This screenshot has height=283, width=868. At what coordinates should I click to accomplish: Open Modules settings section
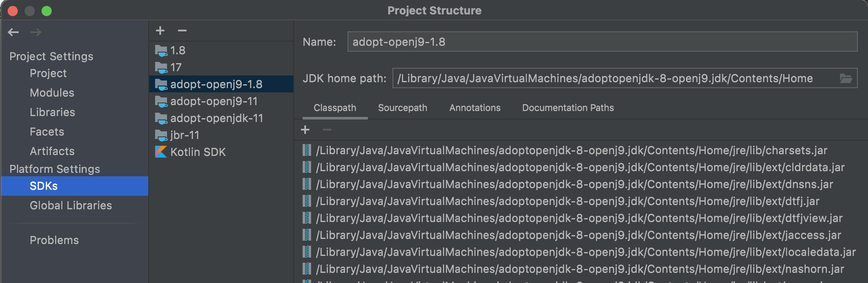point(52,93)
